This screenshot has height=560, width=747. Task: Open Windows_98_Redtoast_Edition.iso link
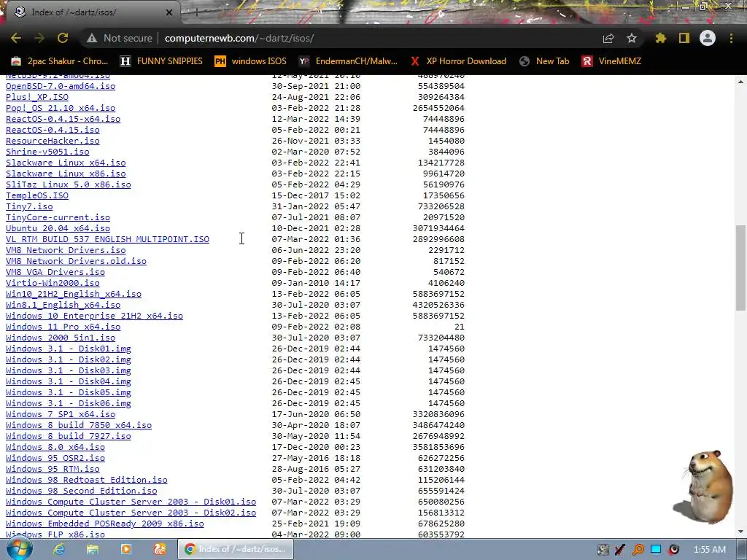86,481
